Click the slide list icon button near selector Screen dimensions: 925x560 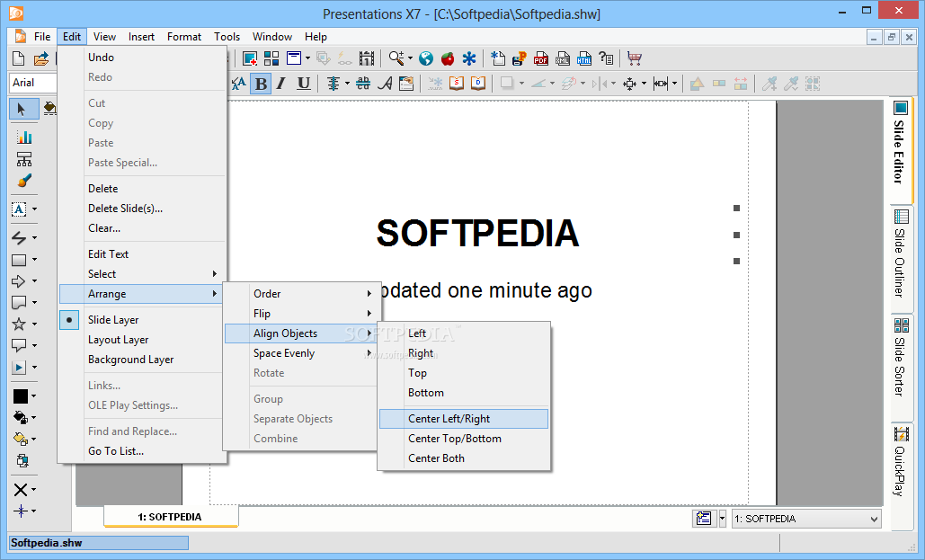pyautogui.click(x=704, y=519)
